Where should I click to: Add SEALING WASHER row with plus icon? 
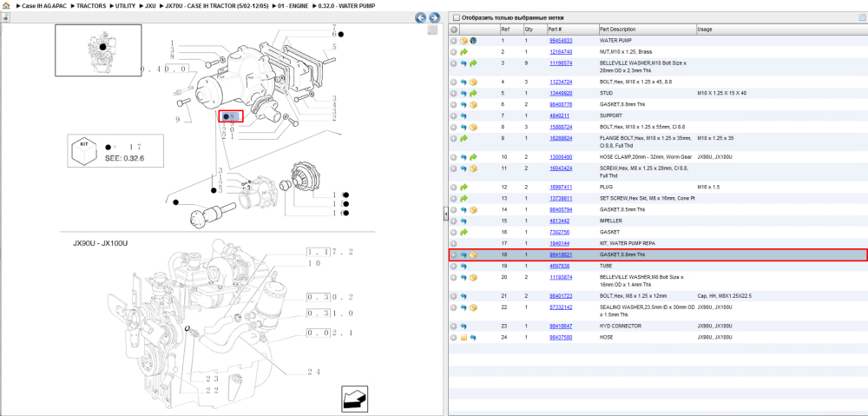click(453, 307)
